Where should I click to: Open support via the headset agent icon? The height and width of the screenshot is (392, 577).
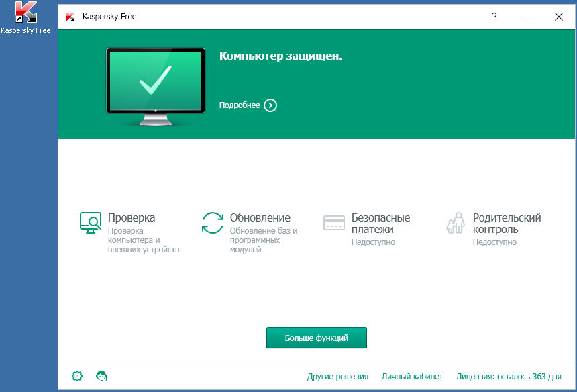(101, 376)
